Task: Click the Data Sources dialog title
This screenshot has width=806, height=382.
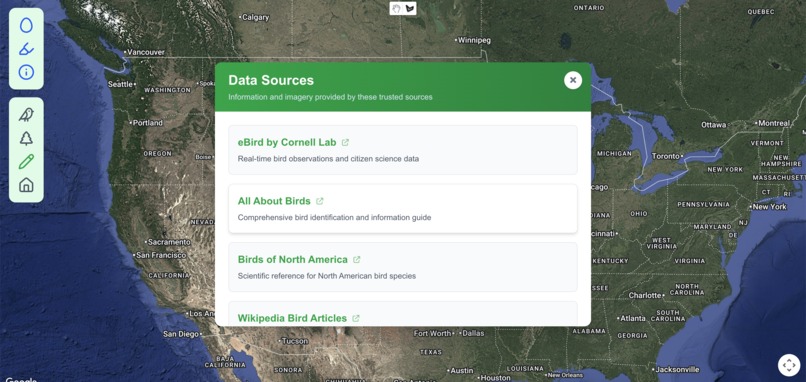Action: [x=271, y=80]
